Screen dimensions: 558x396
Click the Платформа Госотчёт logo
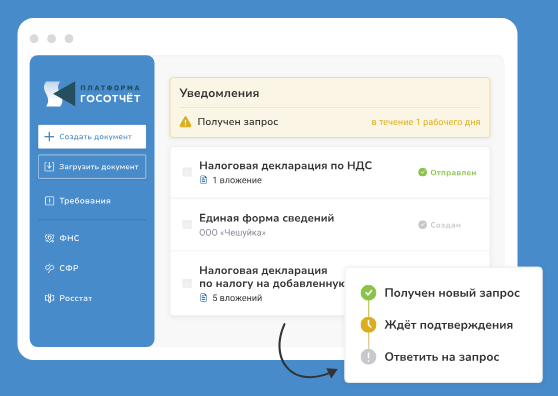point(92,94)
